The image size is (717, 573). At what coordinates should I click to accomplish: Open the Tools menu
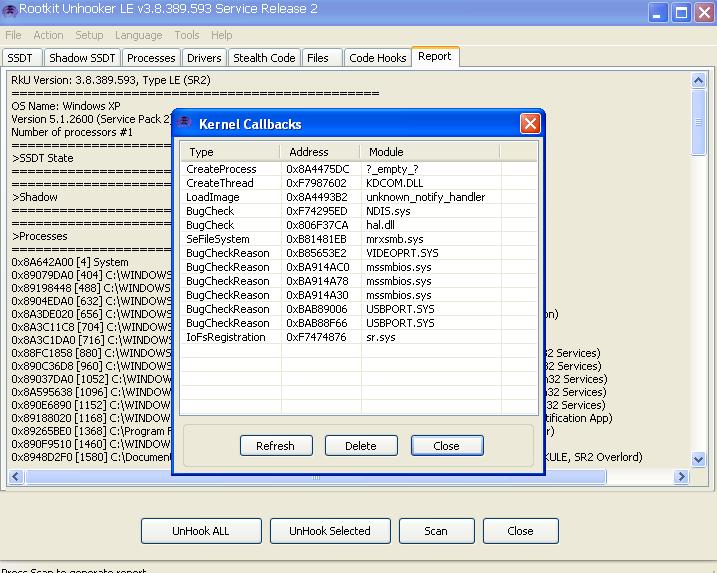(x=187, y=35)
